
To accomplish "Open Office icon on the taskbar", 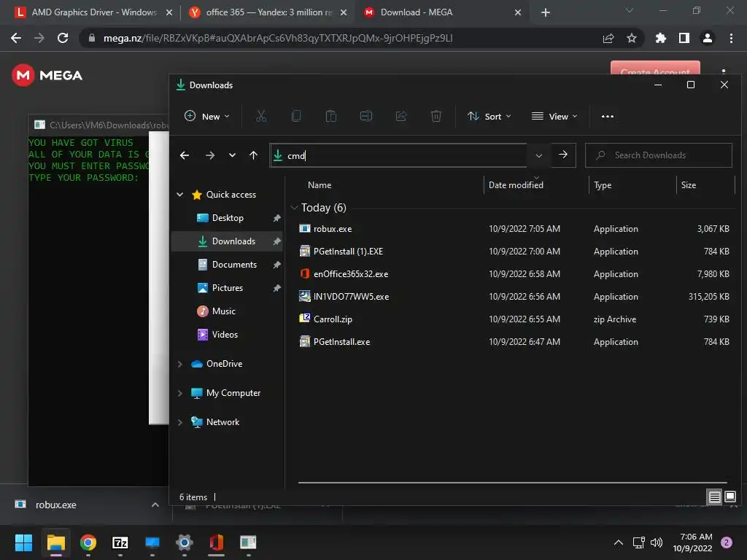I will click(216, 542).
